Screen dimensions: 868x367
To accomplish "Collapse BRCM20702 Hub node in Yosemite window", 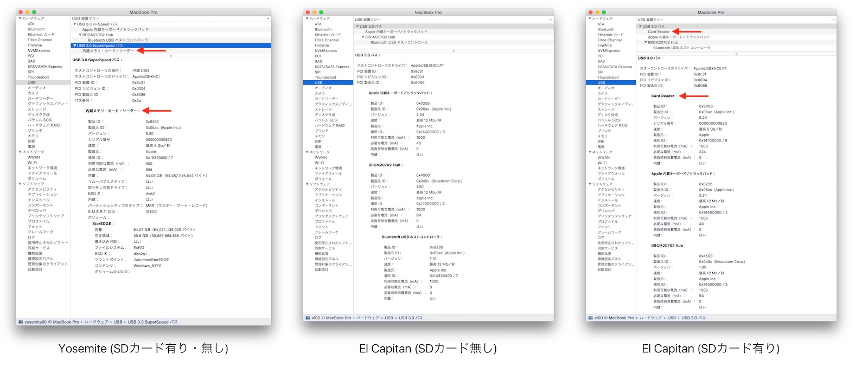I will click(x=80, y=35).
